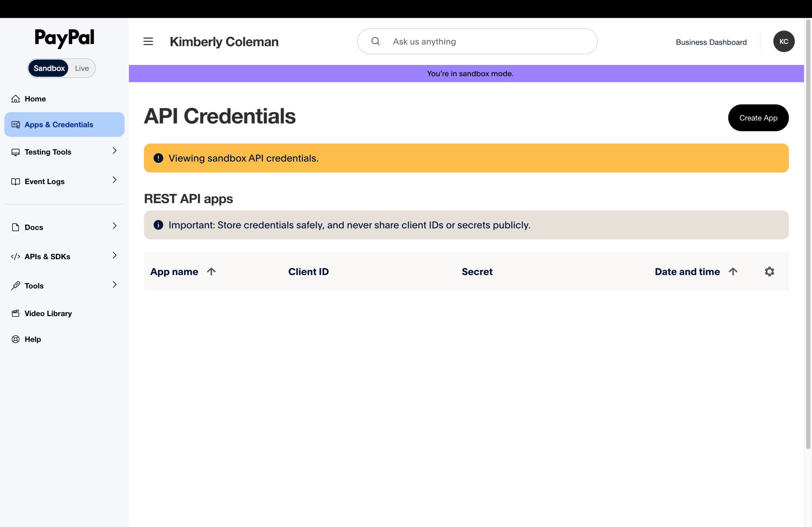This screenshot has width=812, height=527.
Task: Open the table settings gear icon
Action: (769, 271)
